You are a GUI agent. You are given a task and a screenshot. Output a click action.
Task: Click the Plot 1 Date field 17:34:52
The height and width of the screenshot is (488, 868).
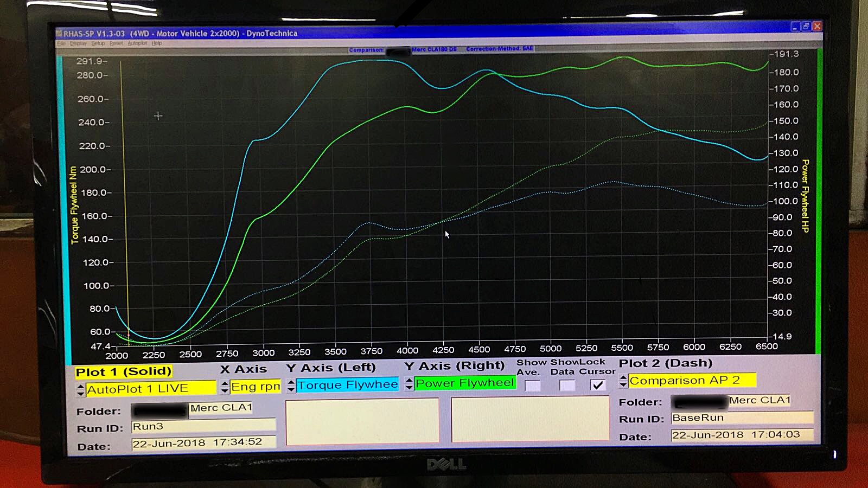coord(203,443)
